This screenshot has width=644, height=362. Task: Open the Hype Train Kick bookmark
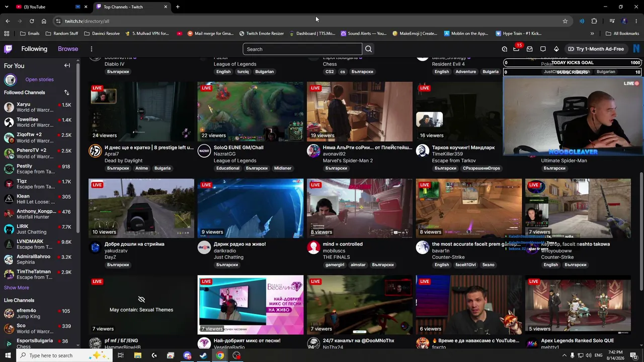[x=518, y=34]
